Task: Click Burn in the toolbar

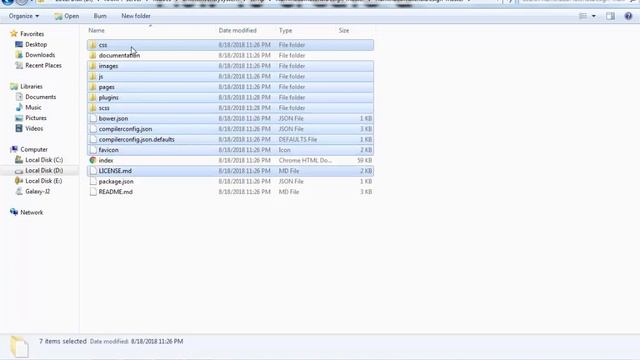Action: (100, 16)
